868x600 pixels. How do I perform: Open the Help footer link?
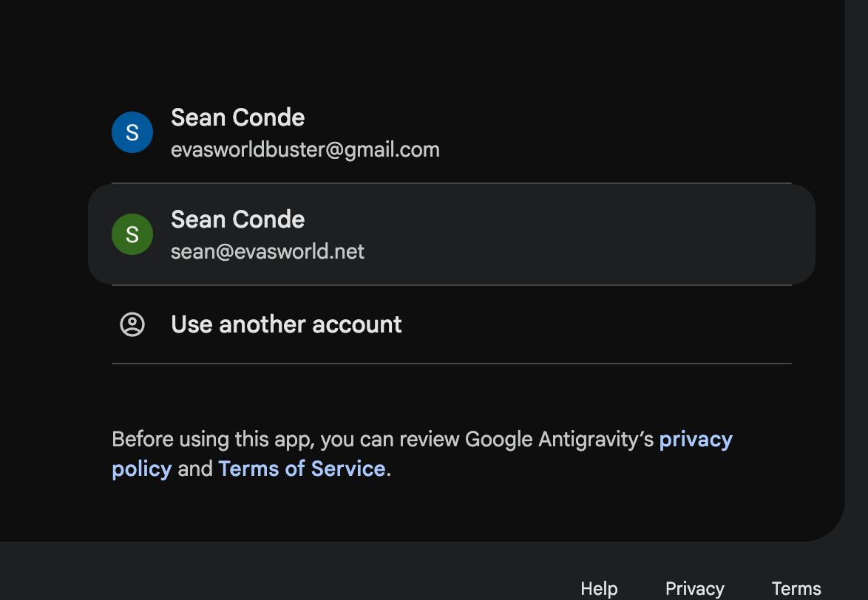click(599, 588)
